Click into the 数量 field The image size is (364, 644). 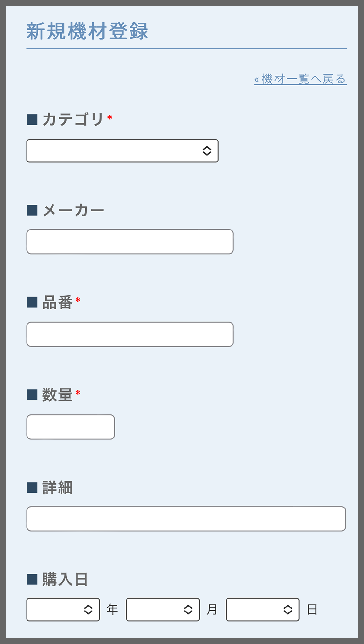[x=71, y=427]
